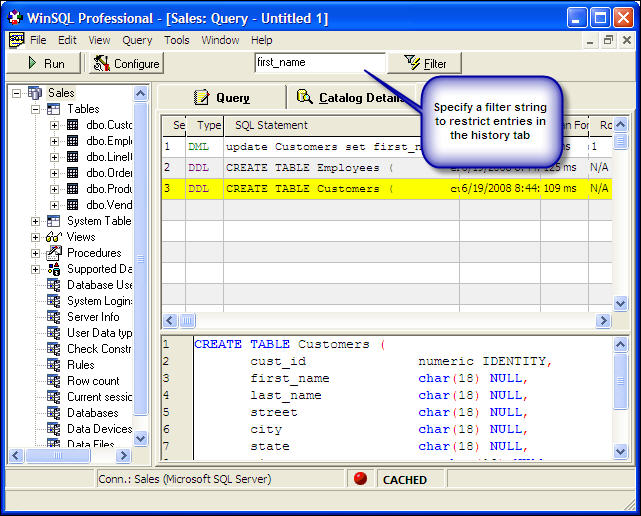This screenshot has height=516, width=641.
Task: Expand the dbo.Custo table node
Action: [x=54, y=126]
